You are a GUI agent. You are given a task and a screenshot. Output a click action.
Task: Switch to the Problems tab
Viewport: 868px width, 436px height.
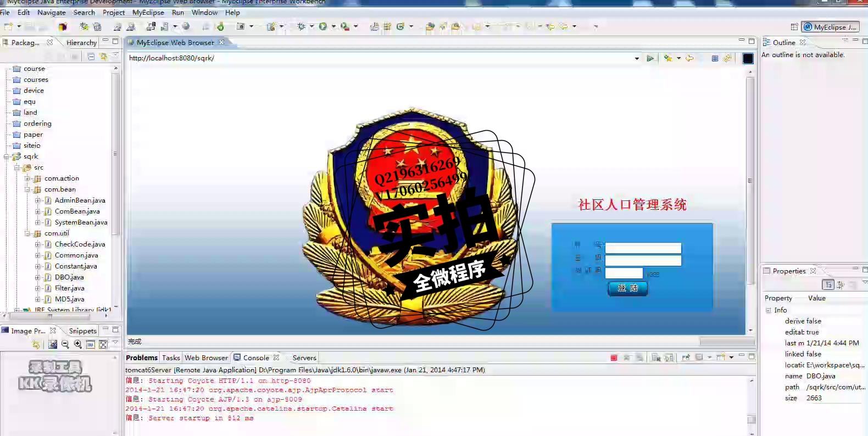142,357
